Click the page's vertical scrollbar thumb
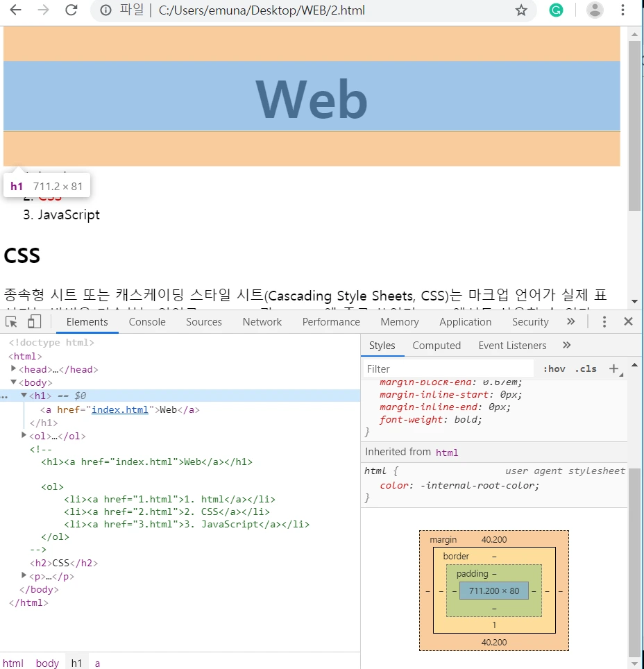The height and width of the screenshot is (669, 644). point(634,126)
